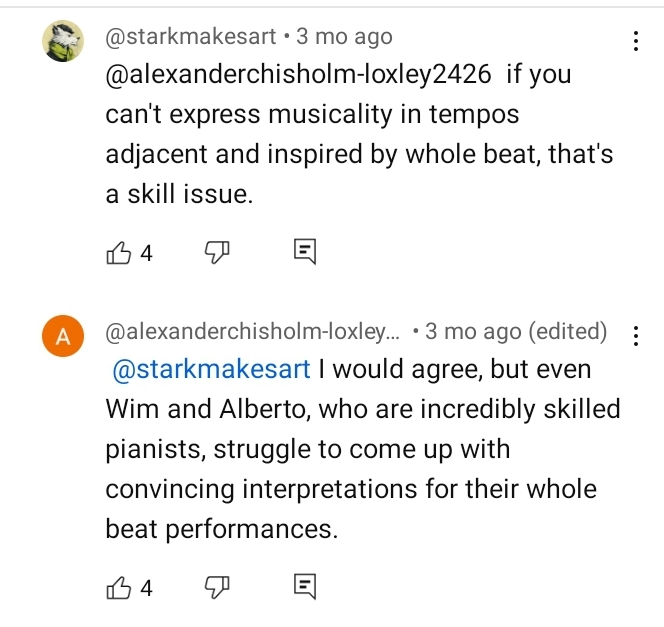
Task: Click the '3 mo ago (edited)' timestamp
Action: 516,331
